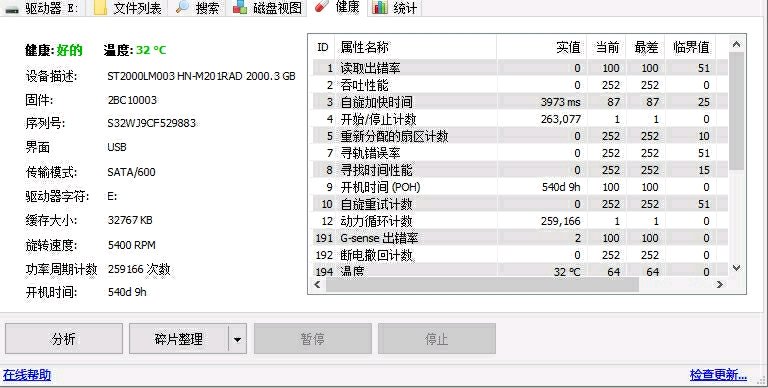Select the 温度 row with ID 194
The width and height of the screenshot is (768, 388).
[520, 270]
